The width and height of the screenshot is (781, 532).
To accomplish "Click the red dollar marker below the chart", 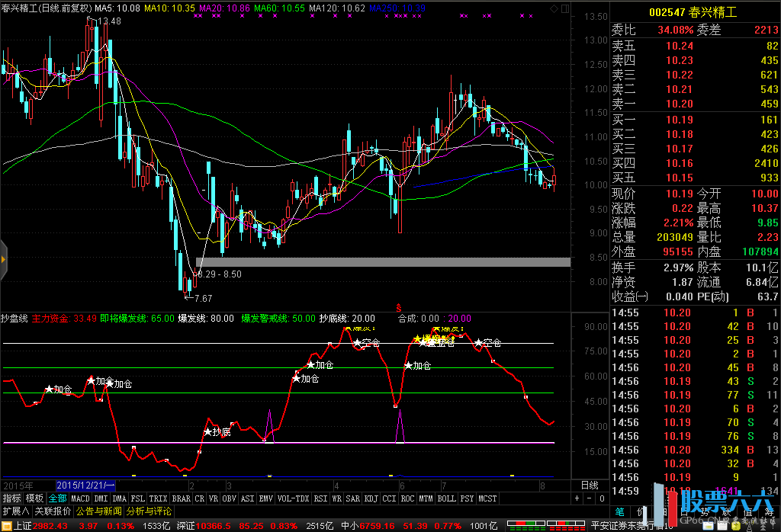I will [398, 306].
